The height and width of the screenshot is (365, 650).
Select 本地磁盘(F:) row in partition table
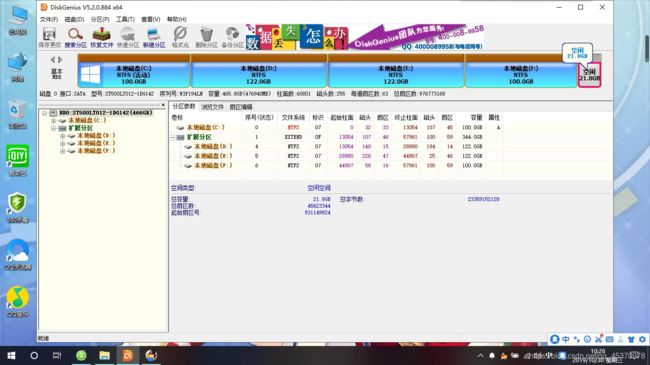pyautogui.click(x=337, y=165)
